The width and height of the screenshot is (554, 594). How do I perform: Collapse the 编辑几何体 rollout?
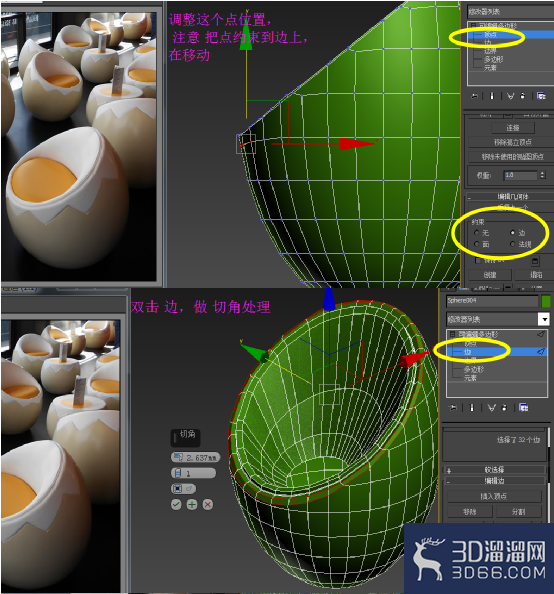(x=510, y=196)
